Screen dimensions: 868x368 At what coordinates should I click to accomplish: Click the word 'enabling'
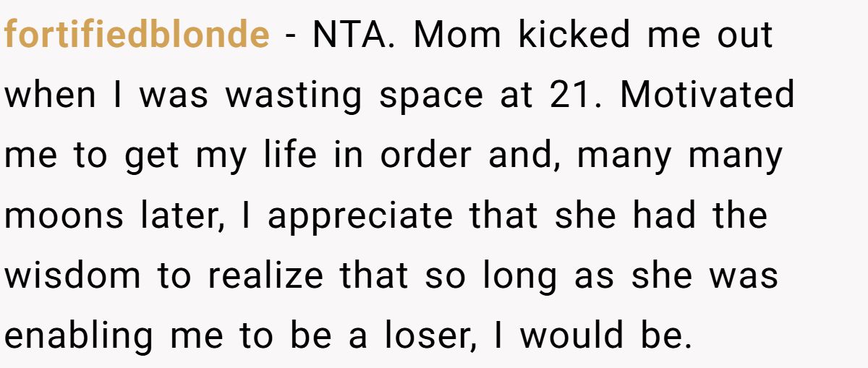pyautogui.click(x=79, y=336)
